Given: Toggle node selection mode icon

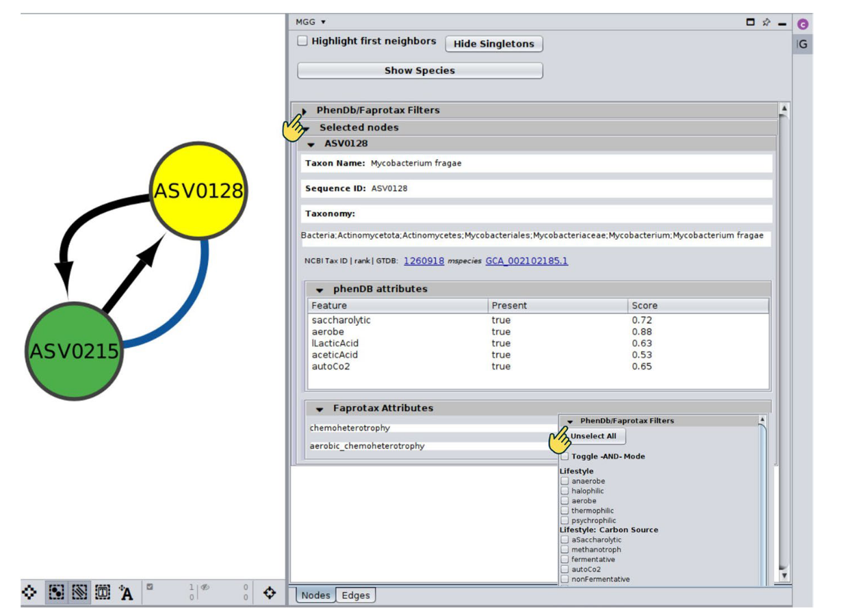Looking at the screenshot, I should [57, 592].
